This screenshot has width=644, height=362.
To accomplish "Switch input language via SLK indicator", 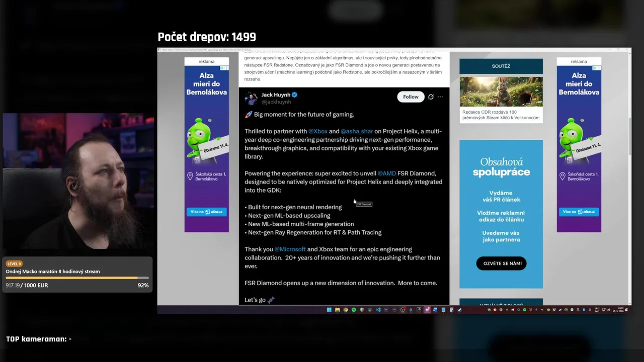I will pyautogui.click(x=597, y=310).
